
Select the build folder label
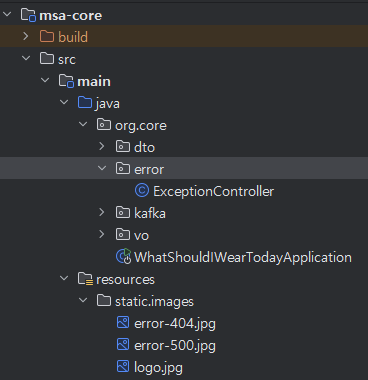tap(73, 37)
